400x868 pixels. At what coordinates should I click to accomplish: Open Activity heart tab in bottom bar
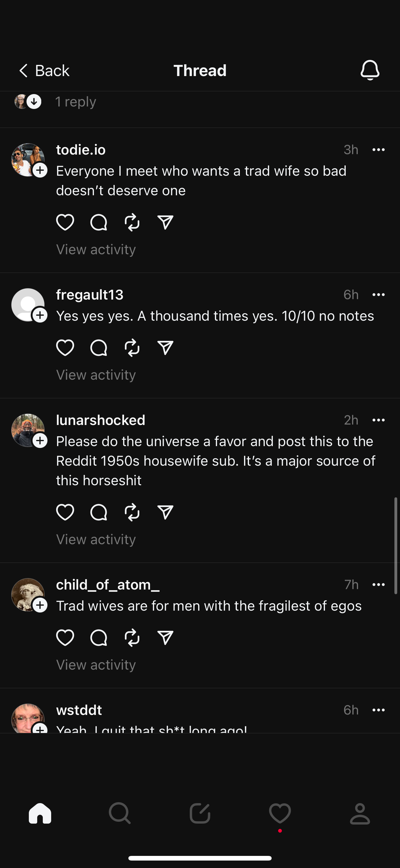point(280,813)
